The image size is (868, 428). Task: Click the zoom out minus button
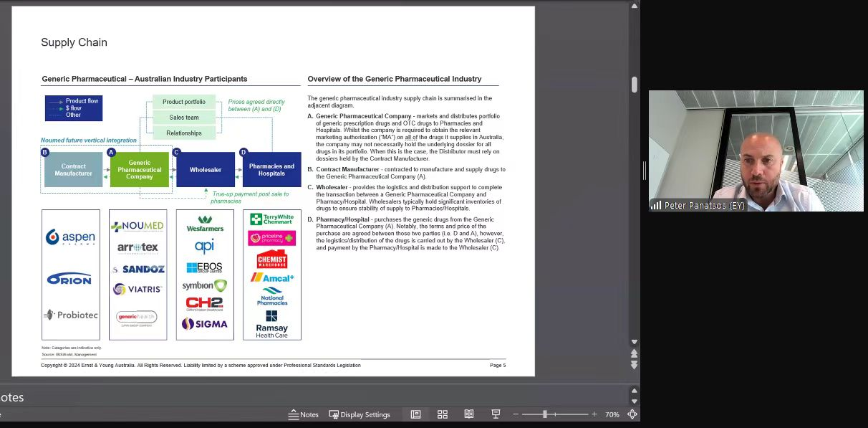click(516, 414)
